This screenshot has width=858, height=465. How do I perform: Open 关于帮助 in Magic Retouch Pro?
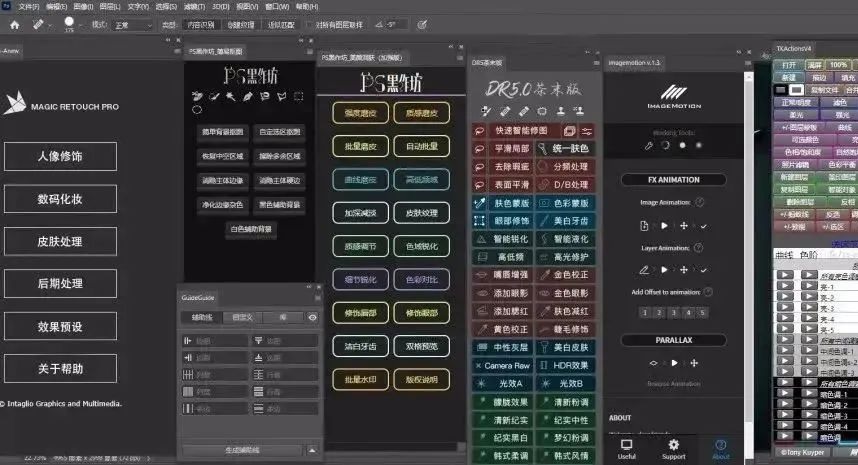(60, 369)
